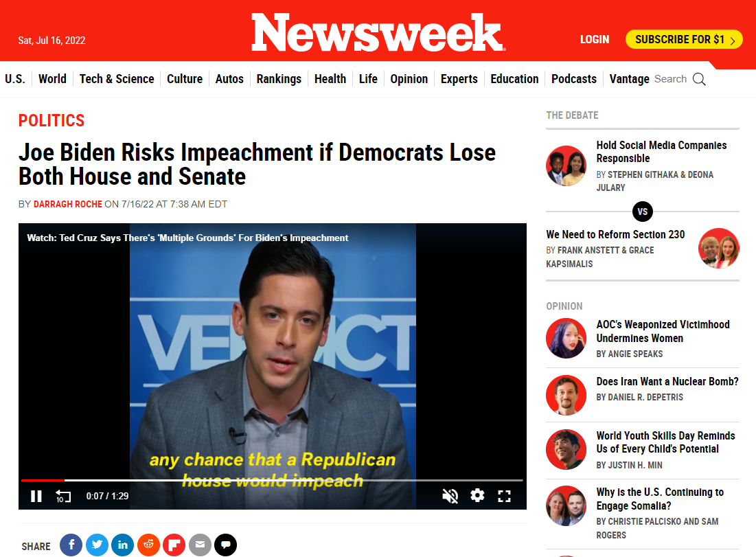Seek along the video progress bar
The width and height of the screenshot is (756, 557).
click(x=272, y=480)
